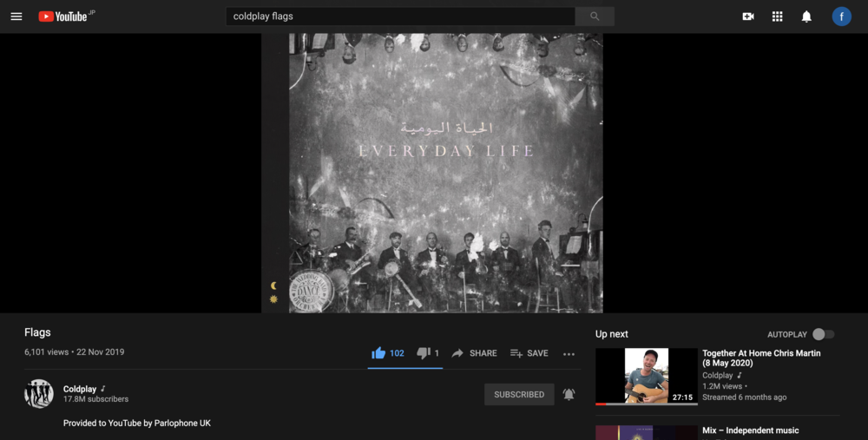Toggle the Autoplay switch
The image size is (868, 440).
point(823,334)
